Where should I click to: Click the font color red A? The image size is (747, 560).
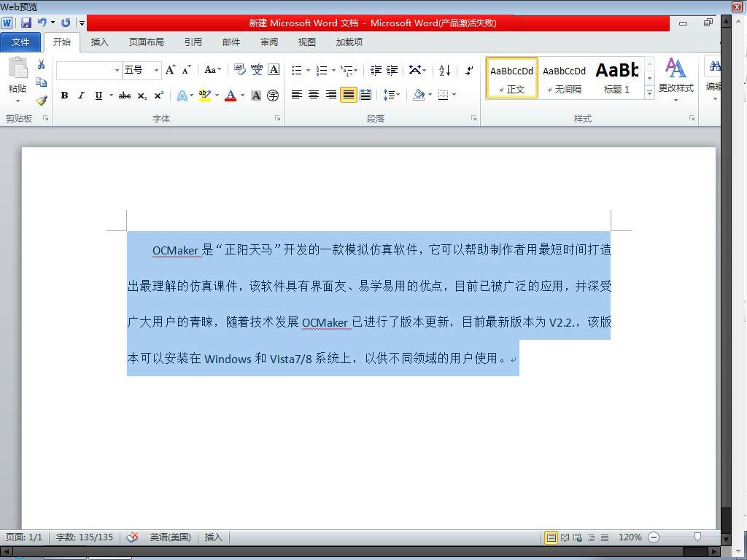click(x=231, y=96)
